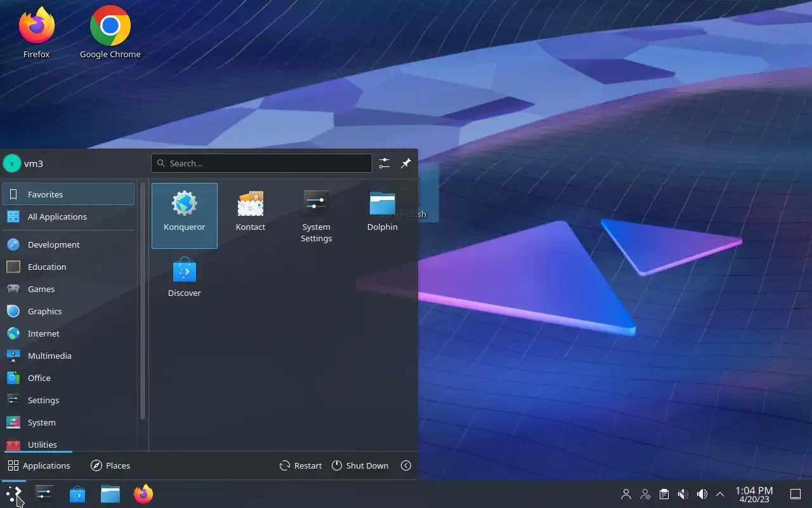Open System Settings favorite in launcher grid
This screenshot has width=812, height=508.
tap(317, 216)
